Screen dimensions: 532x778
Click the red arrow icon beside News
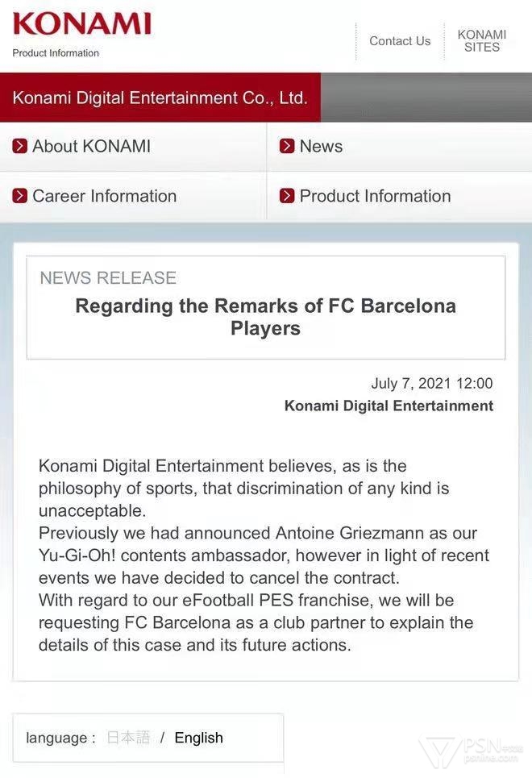pyautogui.click(x=287, y=147)
